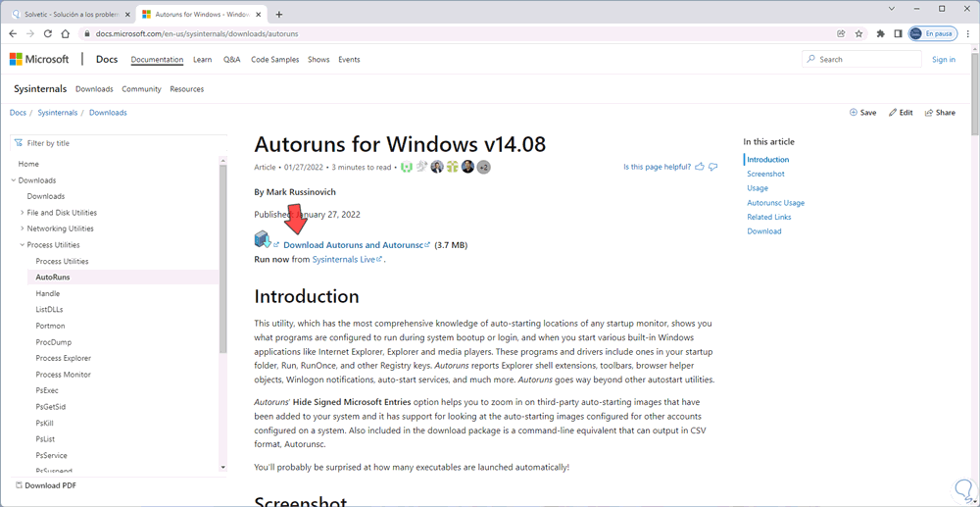
Task: Click Sysinternals product heading
Action: point(40,89)
